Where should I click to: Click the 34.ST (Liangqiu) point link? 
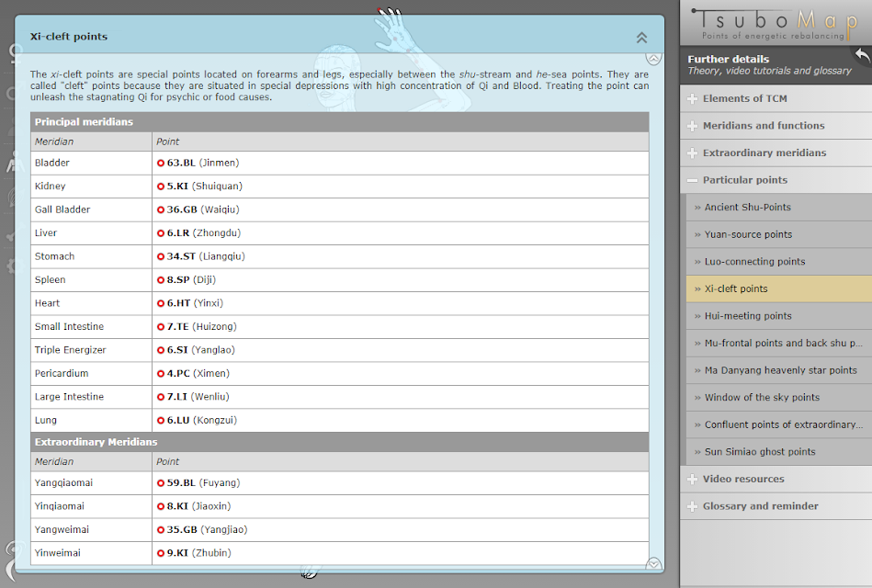[x=206, y=256]
